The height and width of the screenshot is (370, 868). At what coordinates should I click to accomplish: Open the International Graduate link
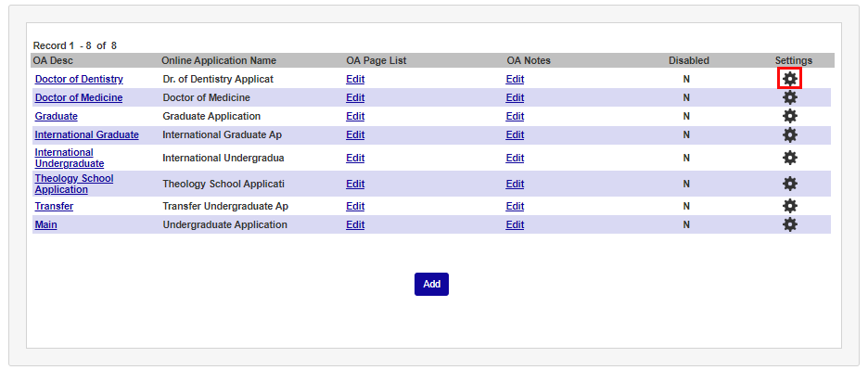click(87, 134)
